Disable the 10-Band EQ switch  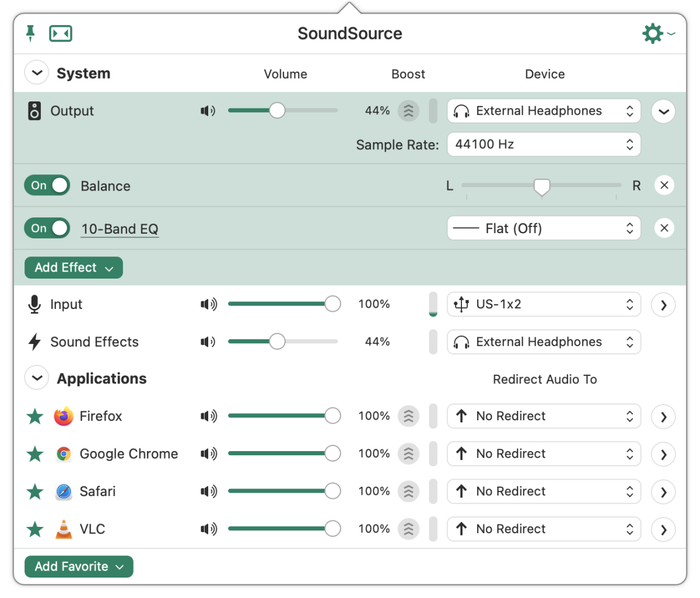point(47,228)
